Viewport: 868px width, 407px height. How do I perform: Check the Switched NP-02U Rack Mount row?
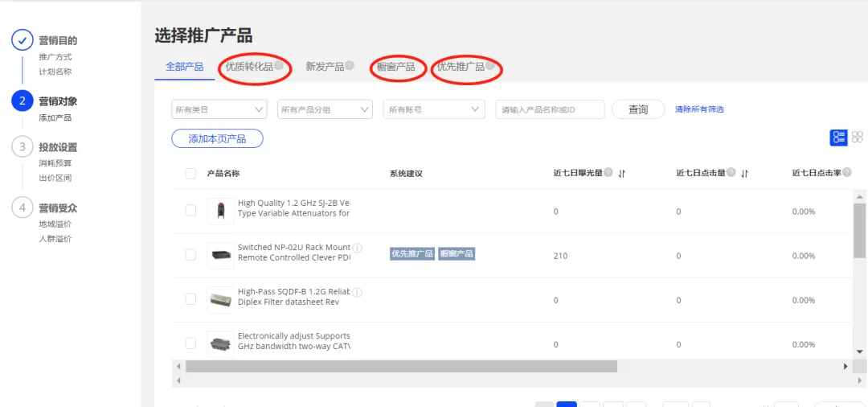190,255
